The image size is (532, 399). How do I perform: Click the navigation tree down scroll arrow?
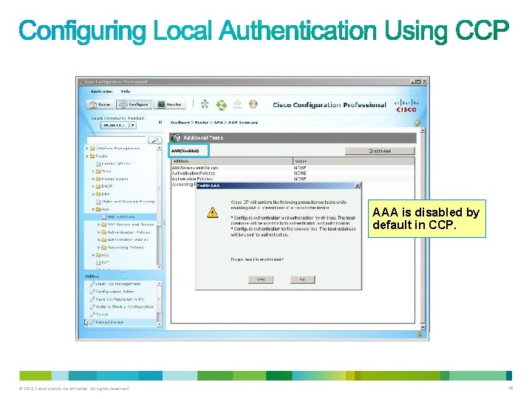point(160,267)
